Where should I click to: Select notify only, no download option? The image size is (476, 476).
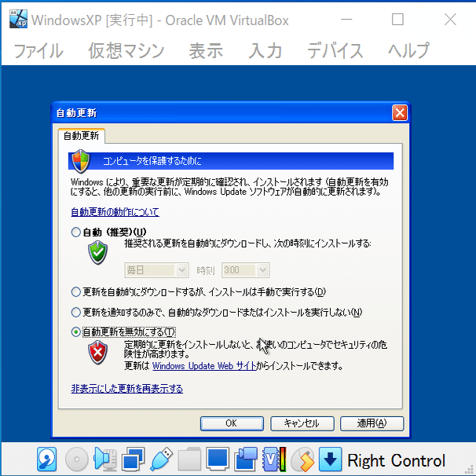pos(75,312)
